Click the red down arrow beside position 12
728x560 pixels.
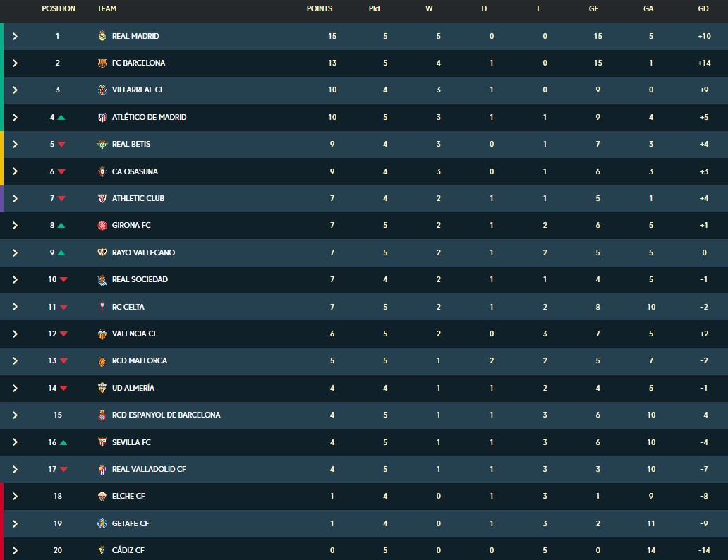click(x=64, y=334)
